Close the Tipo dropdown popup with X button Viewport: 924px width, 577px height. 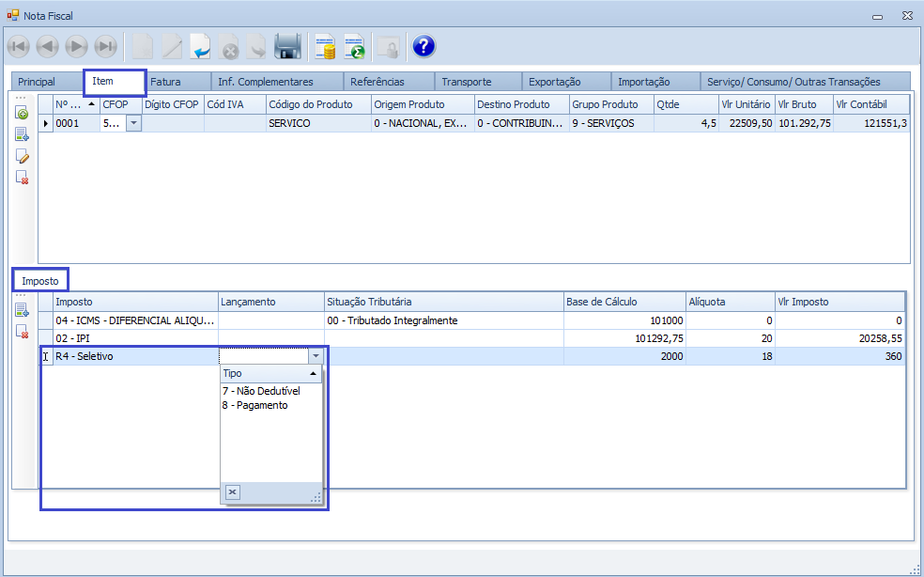[x=233, y=491]
